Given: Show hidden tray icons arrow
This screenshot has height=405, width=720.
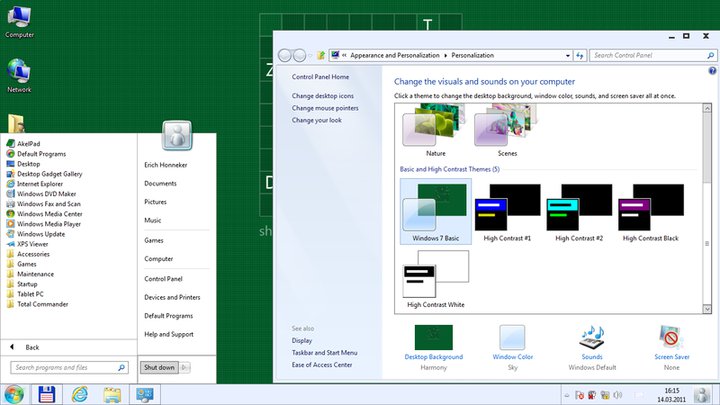Looking at the screenshot, I should point(567,395).
